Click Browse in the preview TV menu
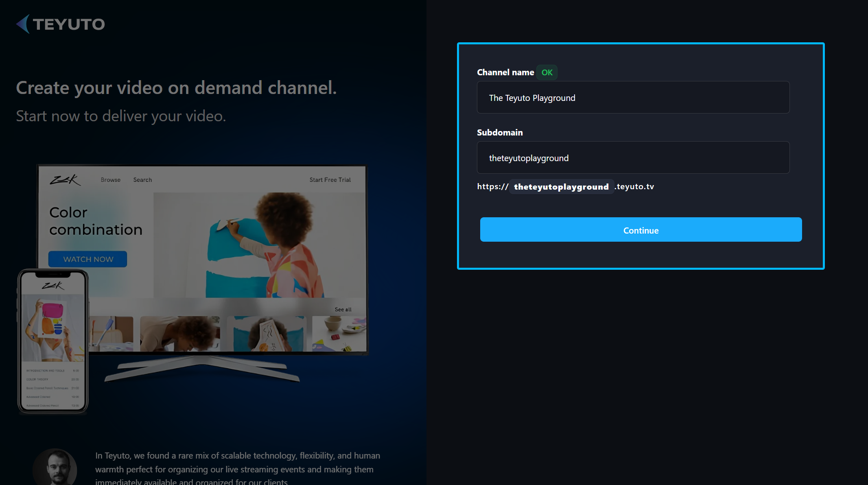 click(x=110, y=180)
